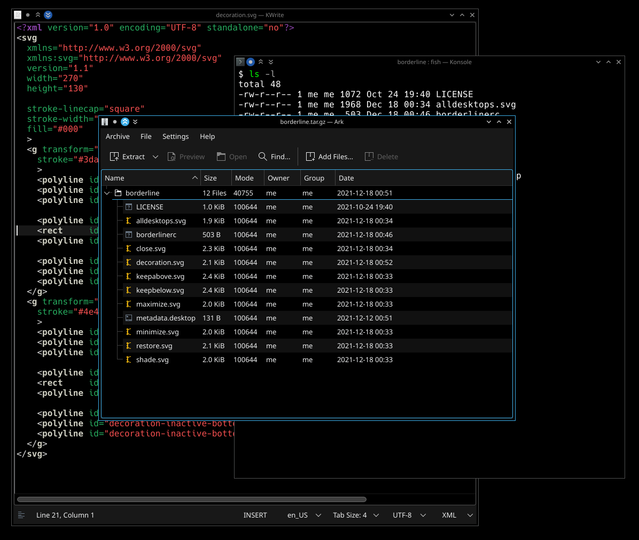The image size is (639, 540).
Task: Click the Delete toolbar icon in Ark
Action: (x=369, y=156)
